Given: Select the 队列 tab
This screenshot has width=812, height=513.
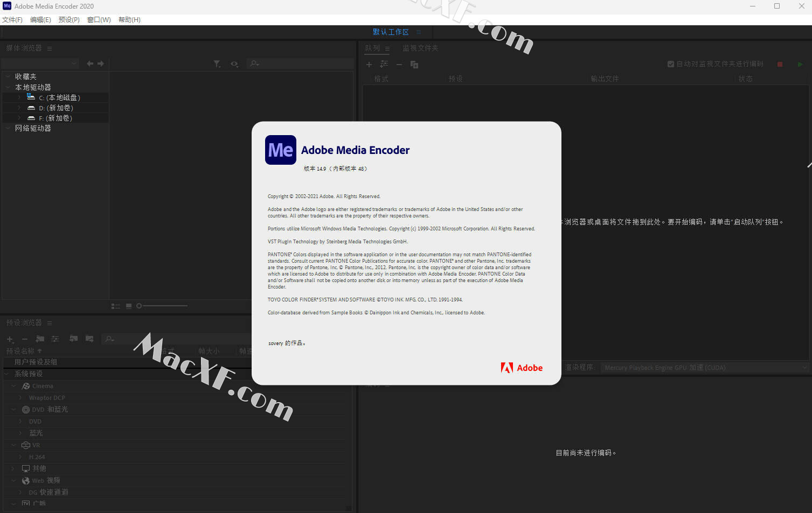Looking at the screenshot, I should pos(372,48).
